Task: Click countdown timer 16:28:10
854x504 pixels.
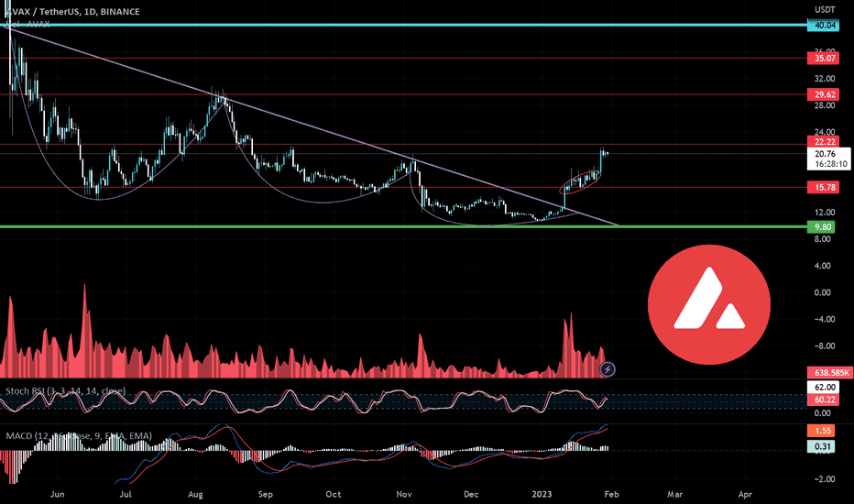Action: (x=832, y=164)
